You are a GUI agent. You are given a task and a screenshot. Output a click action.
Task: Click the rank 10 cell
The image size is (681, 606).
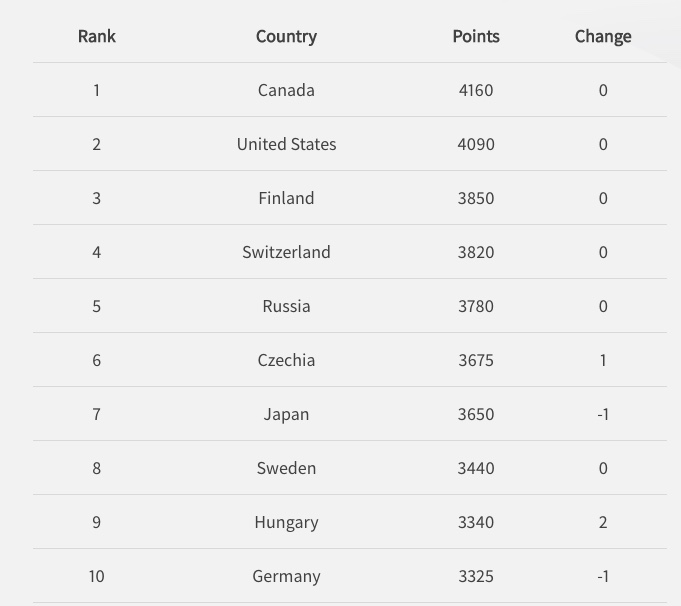pyautogui.click(x=97, y=576)
